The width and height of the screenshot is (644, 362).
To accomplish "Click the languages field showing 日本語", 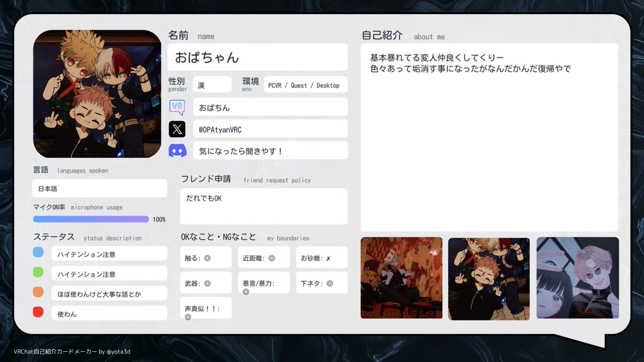I will 100,188.
